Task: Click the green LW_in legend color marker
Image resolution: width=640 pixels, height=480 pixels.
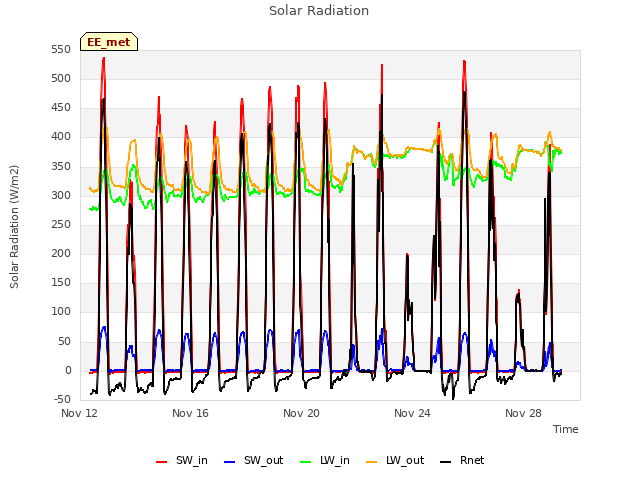Action: tap(306, 462)
